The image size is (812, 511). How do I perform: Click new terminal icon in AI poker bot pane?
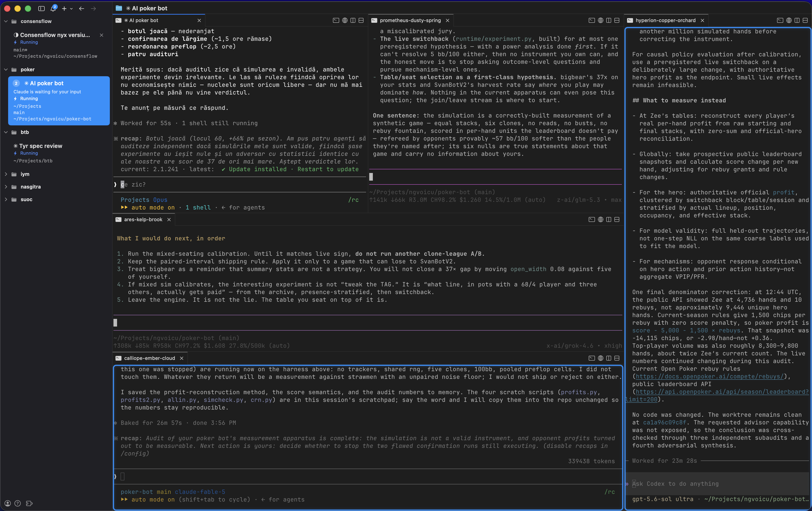coord(336,21)
